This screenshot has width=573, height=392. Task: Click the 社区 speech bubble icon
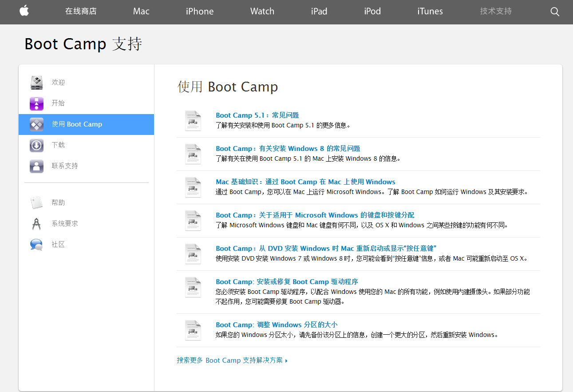coord(36,245)
